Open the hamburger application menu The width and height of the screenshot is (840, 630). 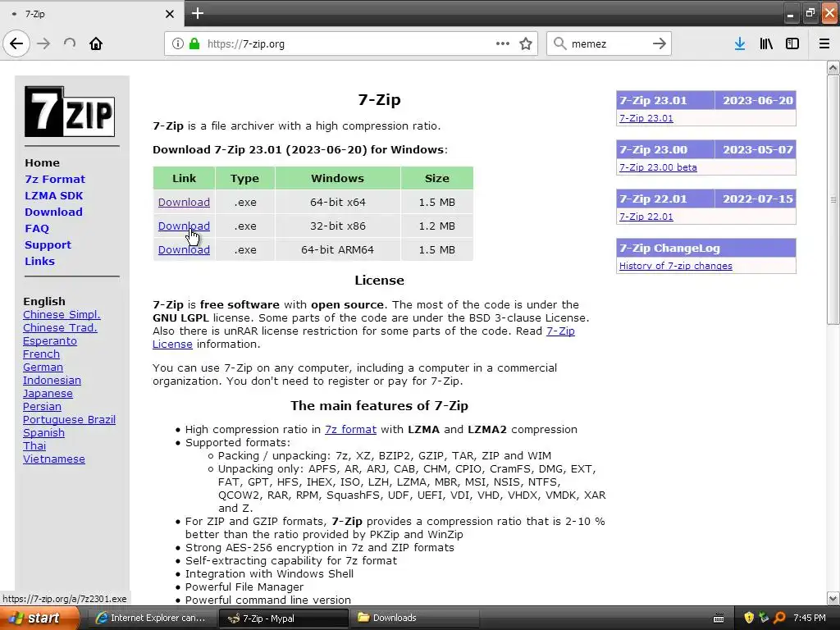[824, 43]
